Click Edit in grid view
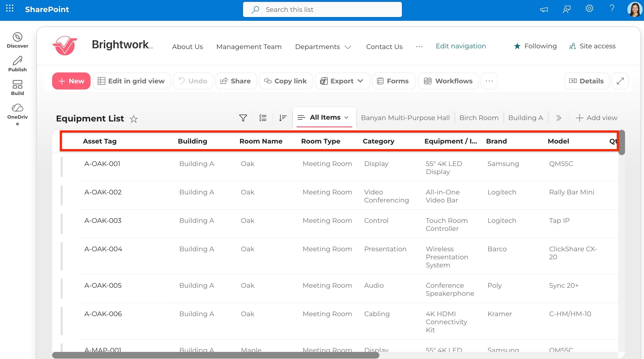 132,81
